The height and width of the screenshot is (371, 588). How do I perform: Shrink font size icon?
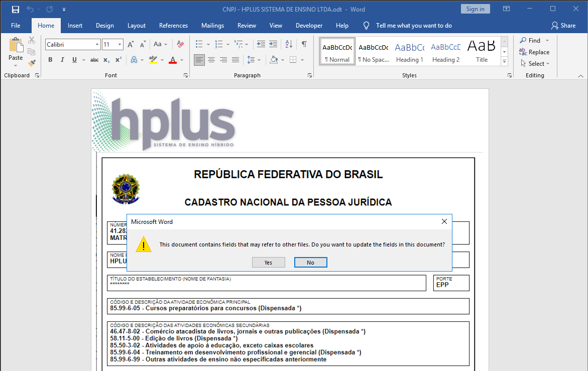143,45
